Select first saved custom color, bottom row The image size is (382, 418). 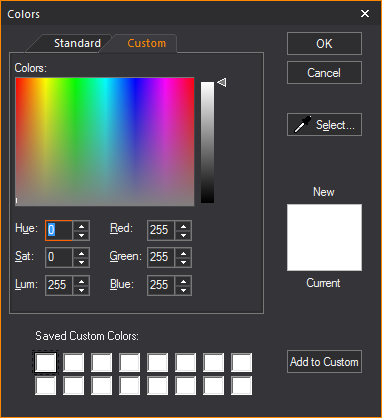[46, 385]
